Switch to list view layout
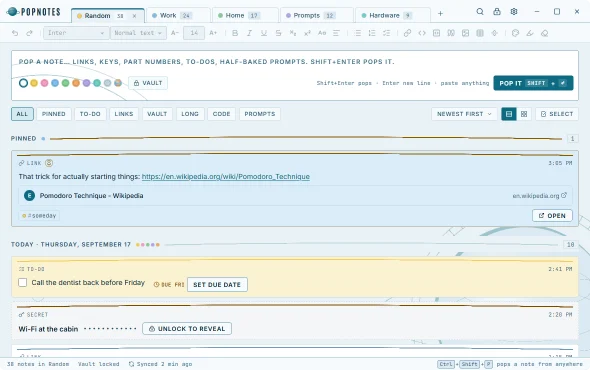 click(509, 114)
